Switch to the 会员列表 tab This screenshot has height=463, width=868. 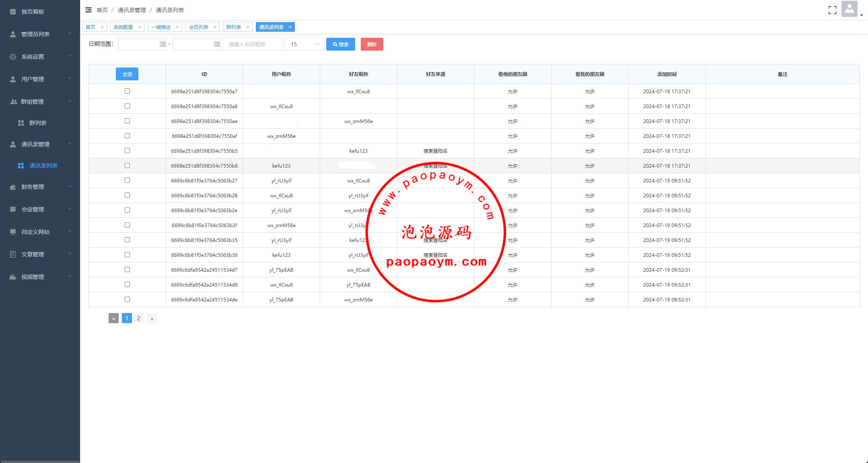(x=198, y=27)
